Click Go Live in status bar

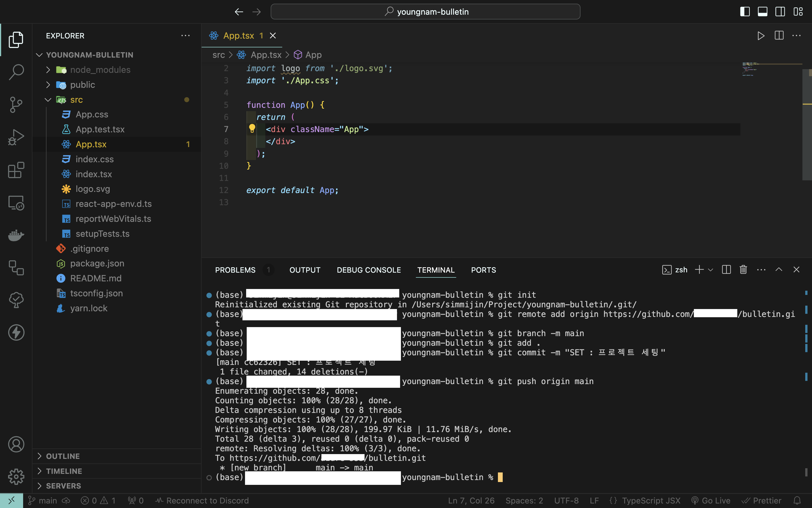(x=711, y=501)
